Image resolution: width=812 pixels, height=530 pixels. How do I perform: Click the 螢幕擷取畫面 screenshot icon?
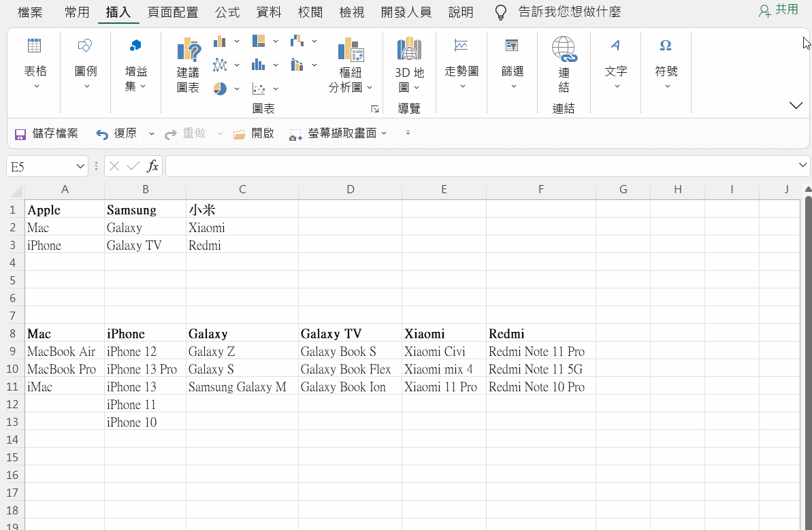pos(295,135)
